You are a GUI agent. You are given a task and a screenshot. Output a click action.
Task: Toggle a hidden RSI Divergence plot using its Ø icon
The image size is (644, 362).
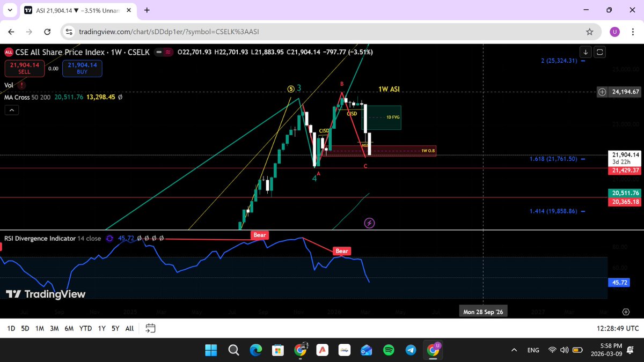tap(140, 238)
